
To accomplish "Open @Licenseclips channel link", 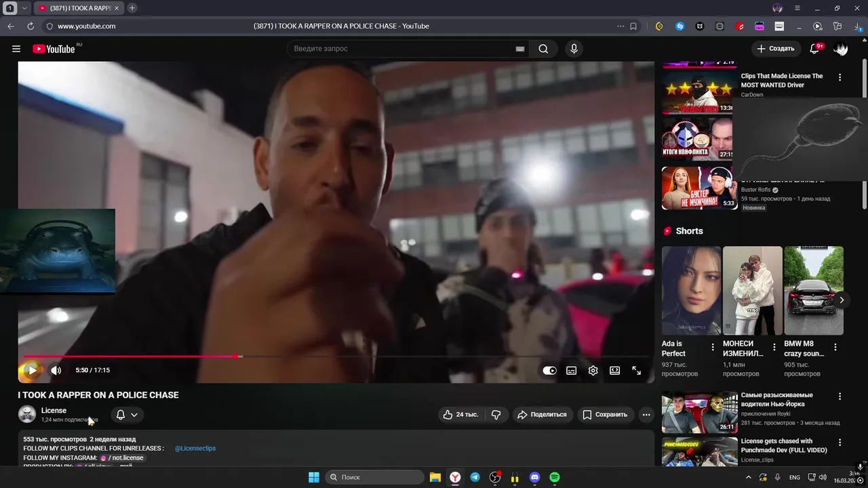I will coord(195,448).
